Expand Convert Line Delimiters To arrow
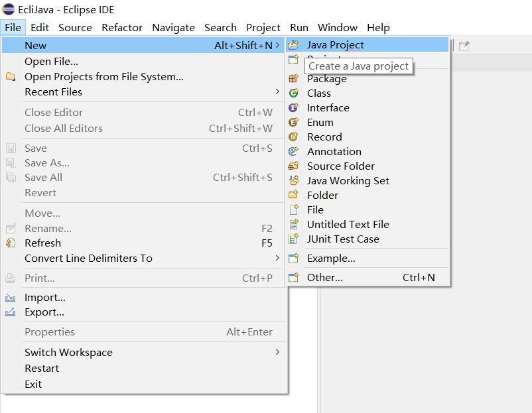 (277, 258)
